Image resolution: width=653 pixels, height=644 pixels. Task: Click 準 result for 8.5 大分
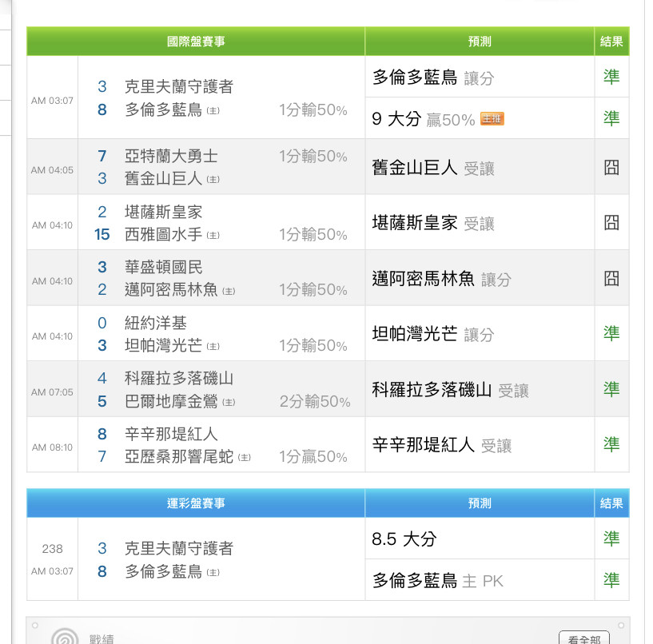[611, 539]
